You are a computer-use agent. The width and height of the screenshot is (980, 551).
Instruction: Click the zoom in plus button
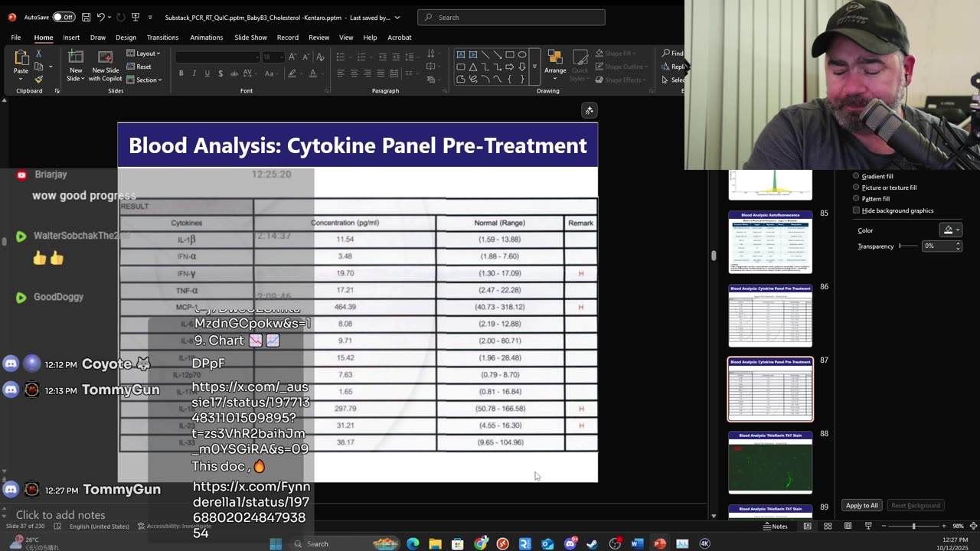[943, 526]
